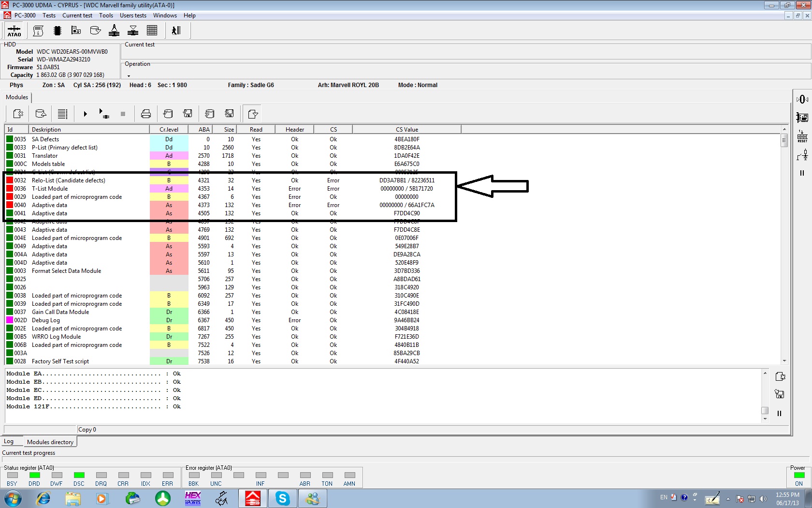812x508 pixels.
Task: Click the compass over platters icon in the main toolbar
Action: (x=114, y=31)
